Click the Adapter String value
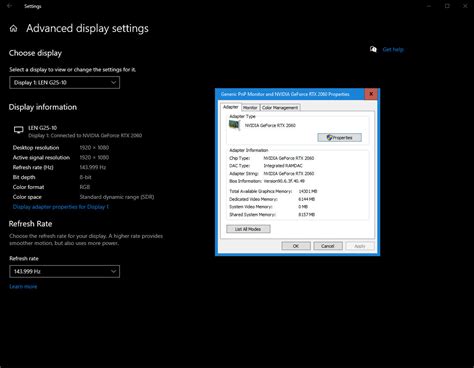The image size is (474, 368). [289, 173]
